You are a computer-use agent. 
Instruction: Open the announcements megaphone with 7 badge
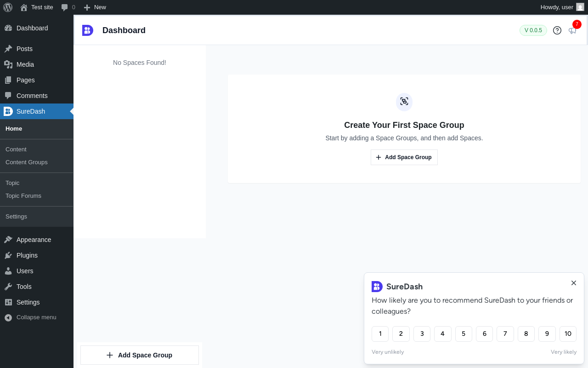tap(572, 30)
